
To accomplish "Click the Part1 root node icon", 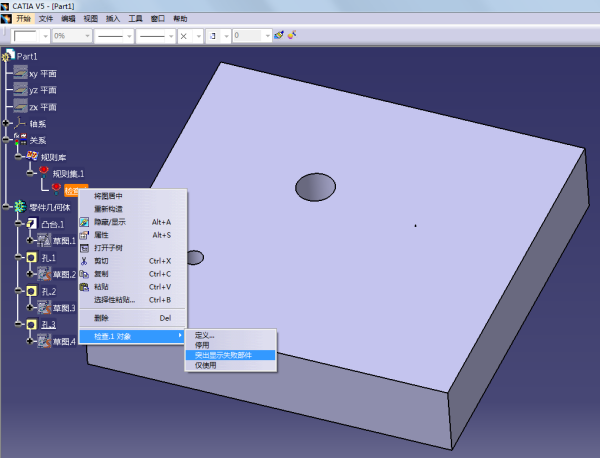I will pos(9,56).
